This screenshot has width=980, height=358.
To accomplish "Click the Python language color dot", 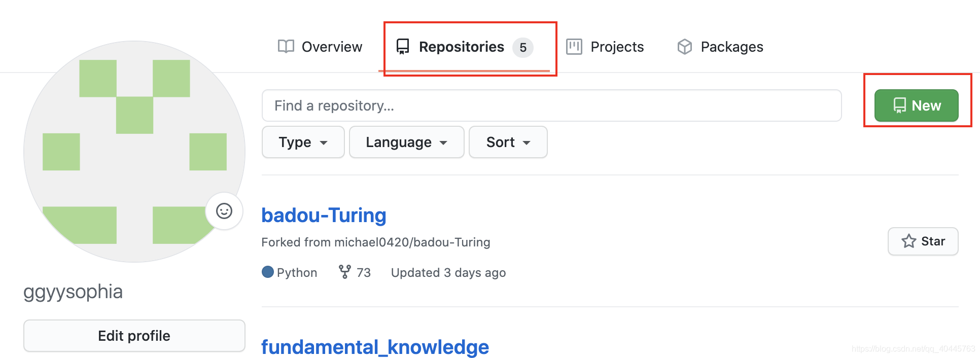I will (268, 272).
